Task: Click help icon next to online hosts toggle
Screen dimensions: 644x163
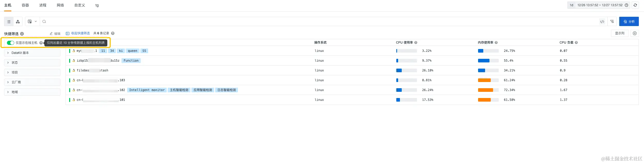Action: [x=41, y=43]
